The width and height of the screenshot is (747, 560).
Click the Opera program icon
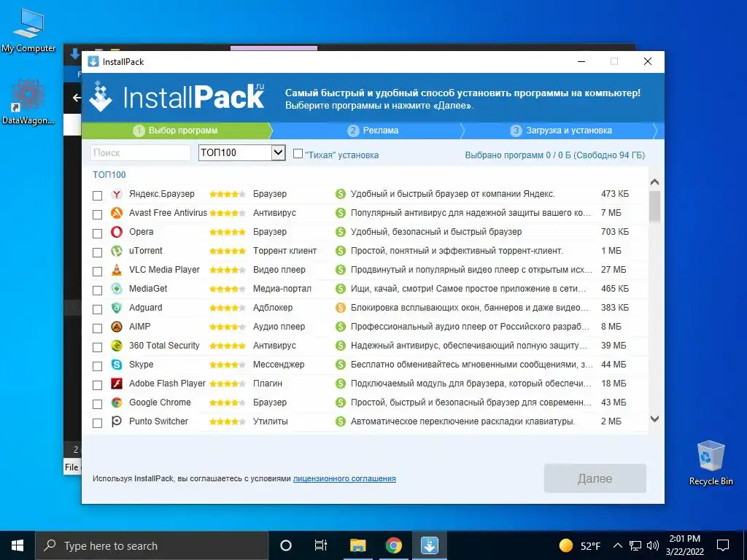(117, 232)
